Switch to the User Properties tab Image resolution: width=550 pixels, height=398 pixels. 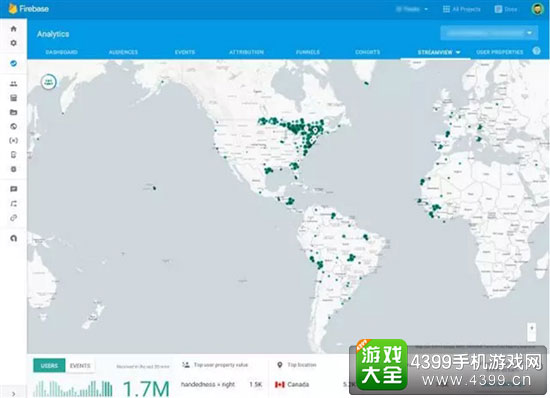tap(499, 52)
